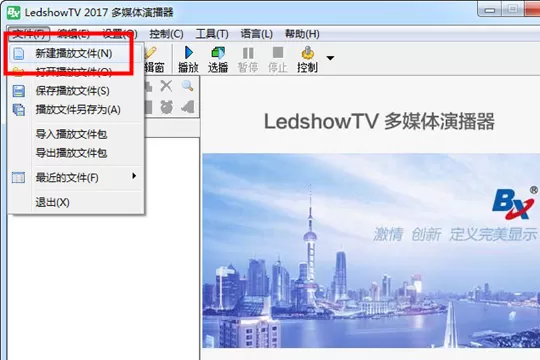Click the magnifier search icon in program panel
Viewport: 540px width, 360px height.
click(188, 86)
